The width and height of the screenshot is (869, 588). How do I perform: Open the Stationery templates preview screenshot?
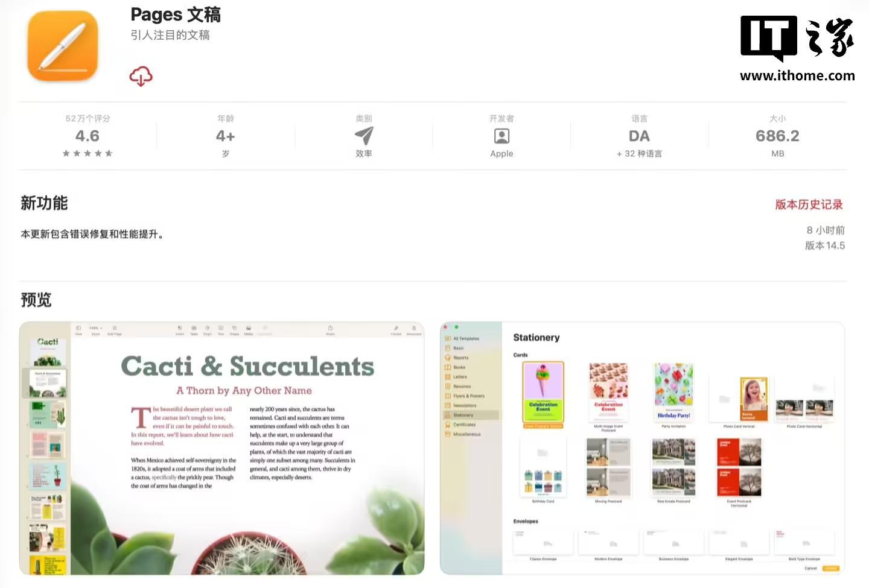tap(642, 448)
